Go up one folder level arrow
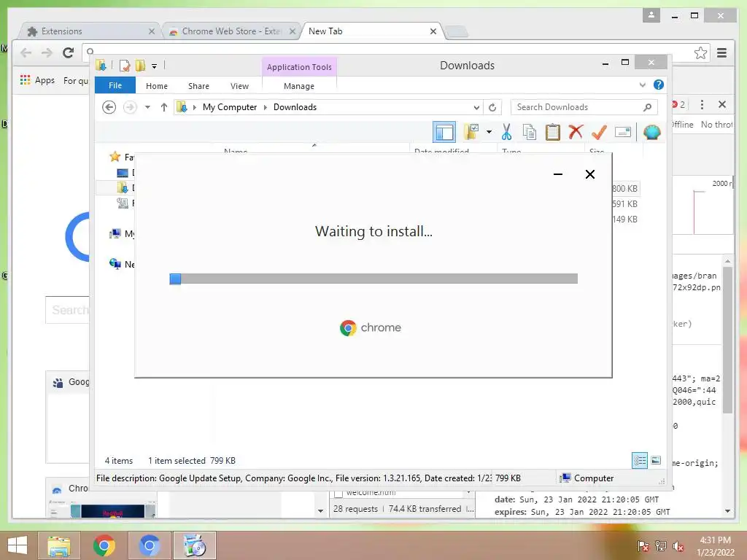The image size is (747, 560). [164, 107]
